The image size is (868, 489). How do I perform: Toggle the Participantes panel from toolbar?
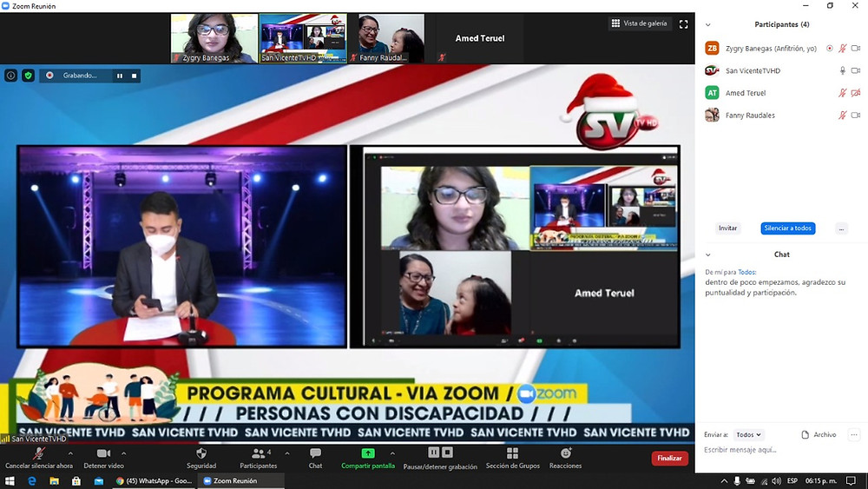point(258,458)
